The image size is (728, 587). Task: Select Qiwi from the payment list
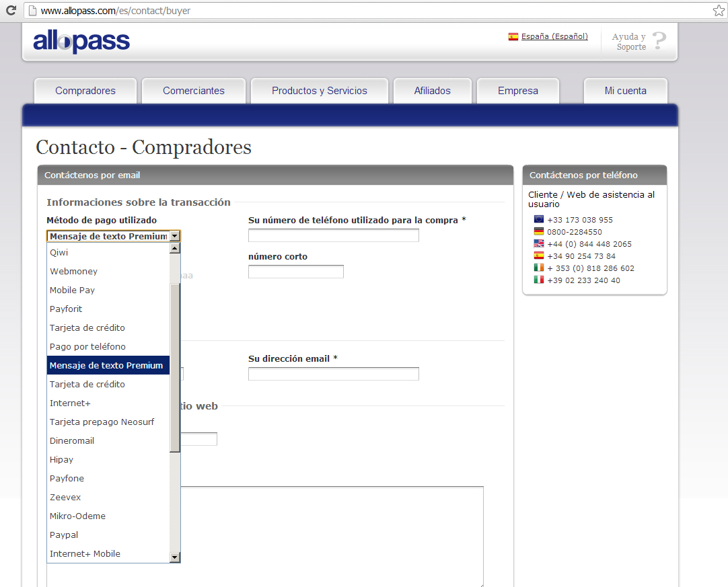coord(108,252)
